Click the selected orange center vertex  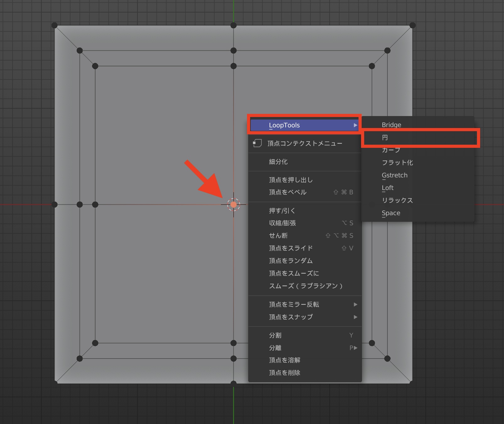click(233, 205)
